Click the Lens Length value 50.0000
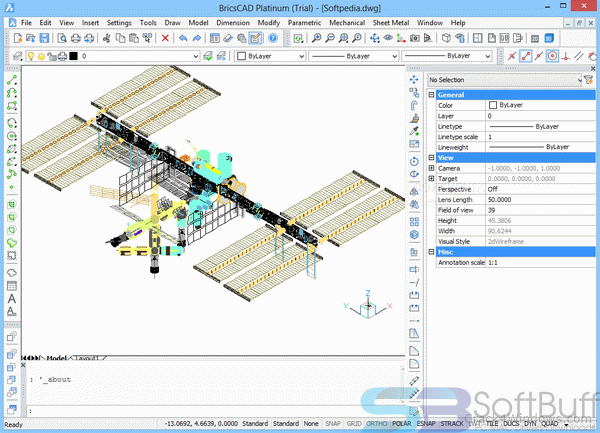 coord(541,200)
